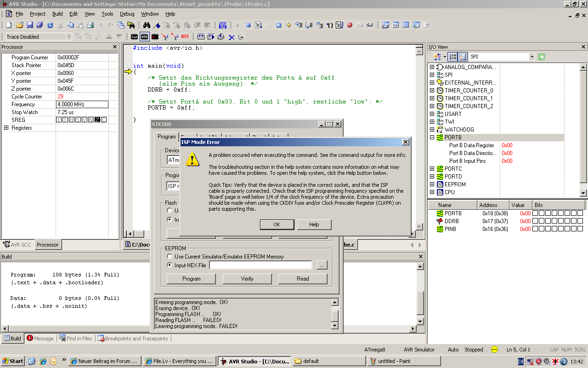The image size is (588, 368).
Task: Click the Find binoculars icon
Action: coord(147,25)
